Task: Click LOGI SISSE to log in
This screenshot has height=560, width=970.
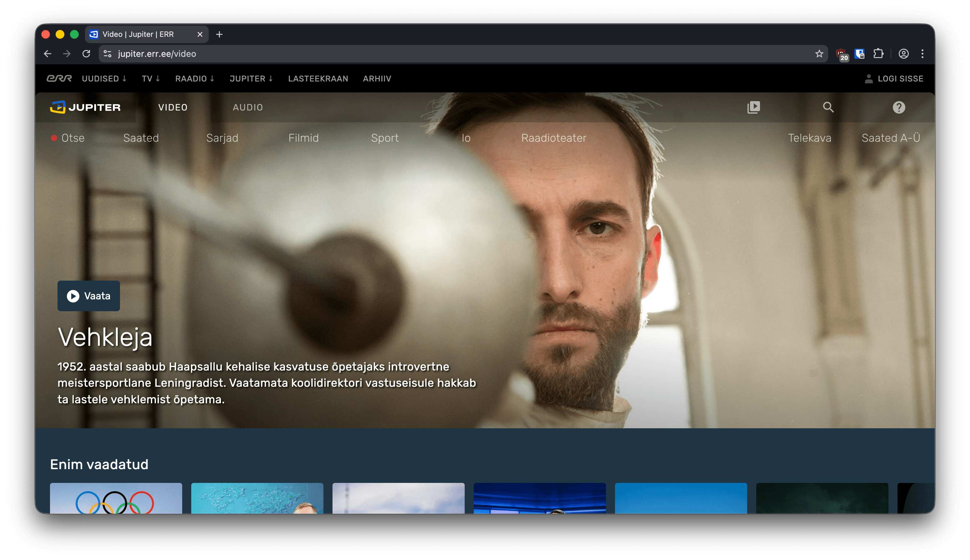Action: (894, 78)
